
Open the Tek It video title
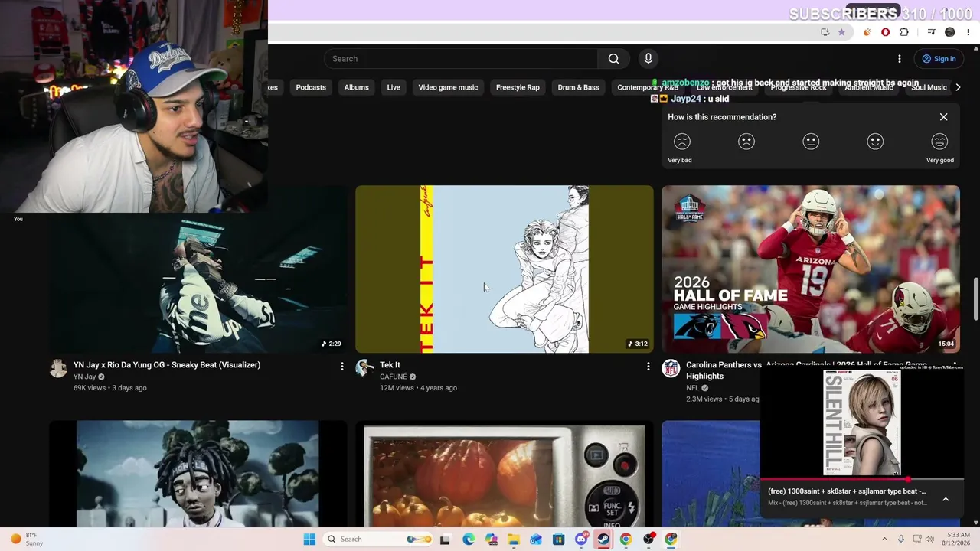click(x=390, y=365)
